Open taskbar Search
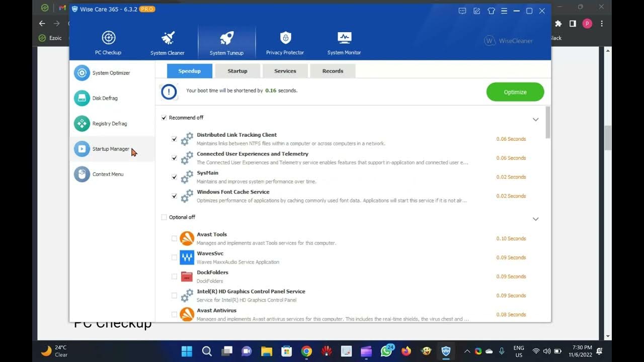Image resolution: width=644 pixels, height=362 pixels. tap(207, 351)
